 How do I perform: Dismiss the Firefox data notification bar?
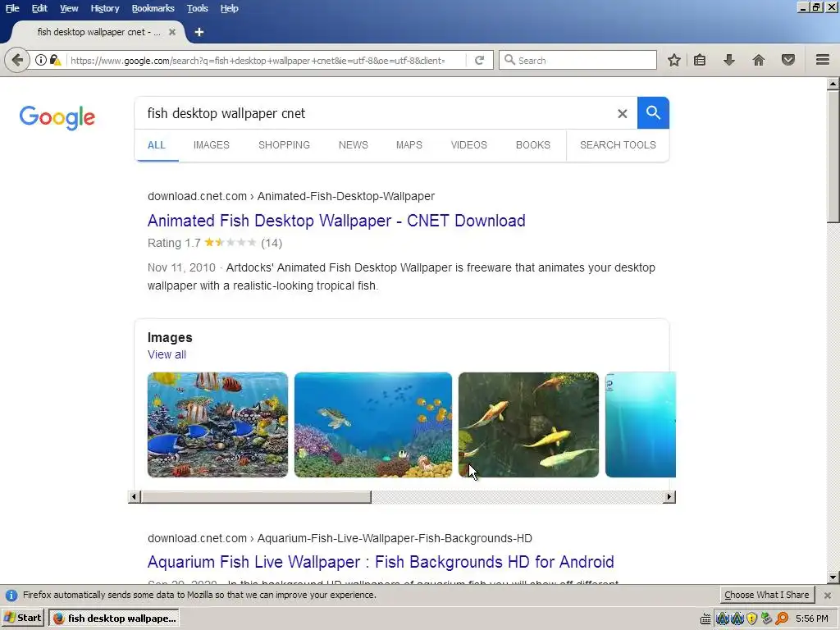(827, 596)
